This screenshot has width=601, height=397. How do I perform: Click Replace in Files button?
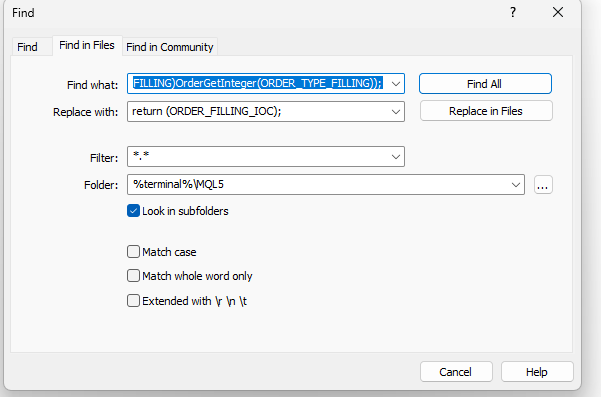(x=486, y=111)
